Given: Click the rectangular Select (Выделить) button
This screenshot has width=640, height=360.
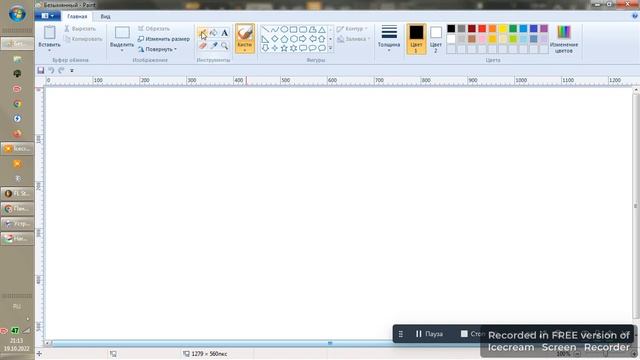Looking at the screenshot, I should coord(122,33).
